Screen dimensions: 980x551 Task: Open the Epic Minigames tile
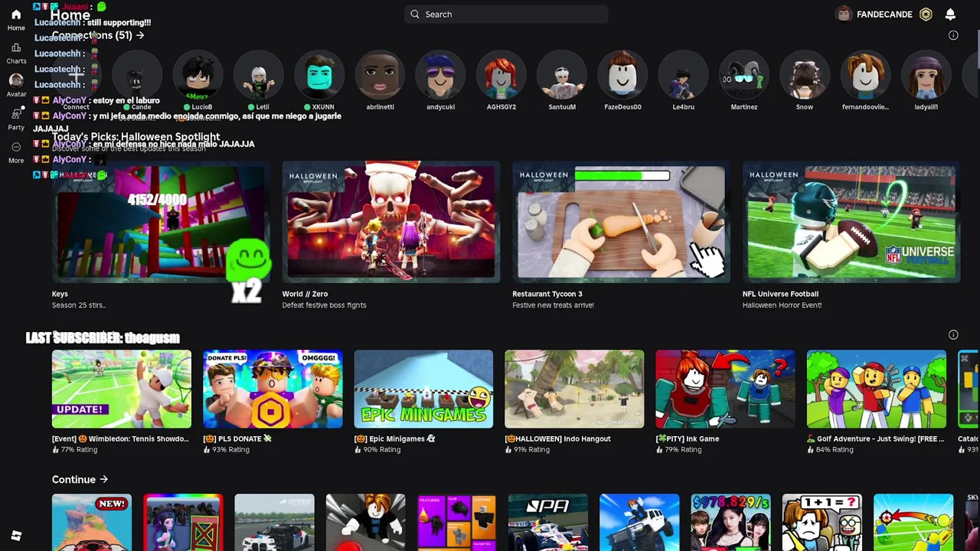pos(423,389)
